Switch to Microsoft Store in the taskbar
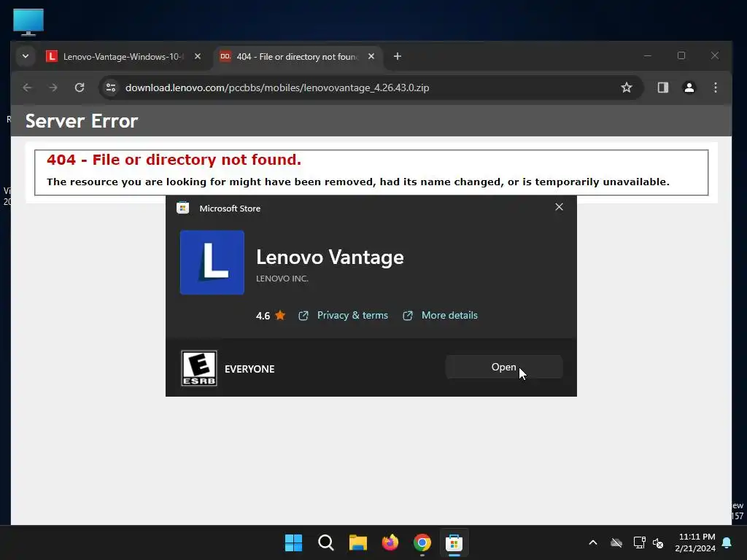747x560 pixels. coord(454,542)
